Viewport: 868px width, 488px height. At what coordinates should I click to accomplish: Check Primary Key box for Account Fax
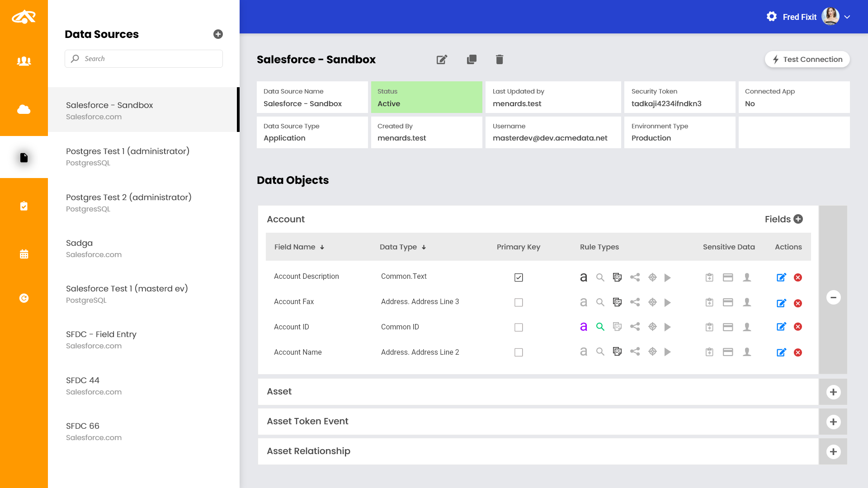click(x=519, y=302)
